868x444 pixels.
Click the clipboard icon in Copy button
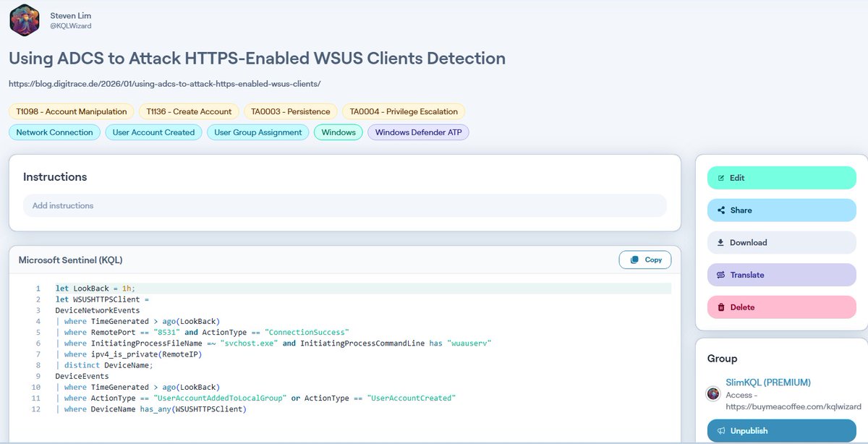click(634, 260)
